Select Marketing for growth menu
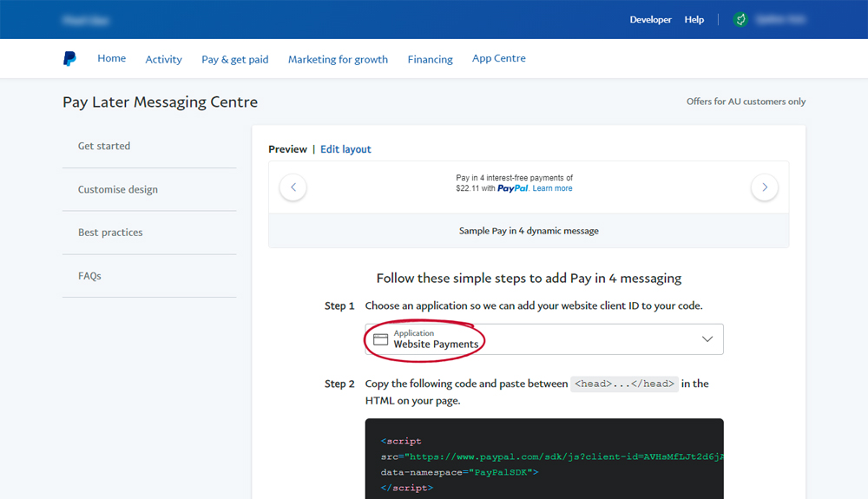 click(338, 59)
